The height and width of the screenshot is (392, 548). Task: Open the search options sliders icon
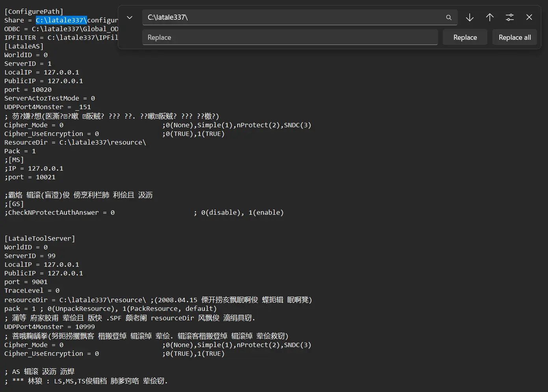coord(509,17)
